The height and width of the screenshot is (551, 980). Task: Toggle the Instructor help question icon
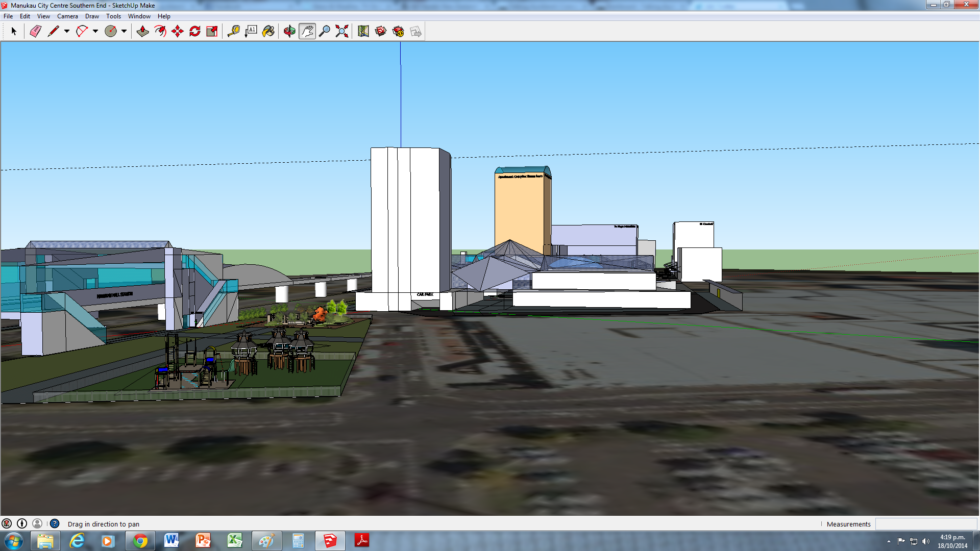pos(55,523)
